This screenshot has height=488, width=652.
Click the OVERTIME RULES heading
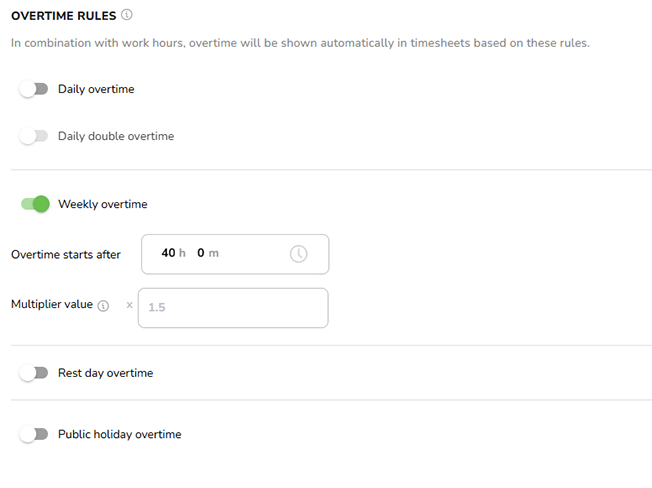point(63,15)
